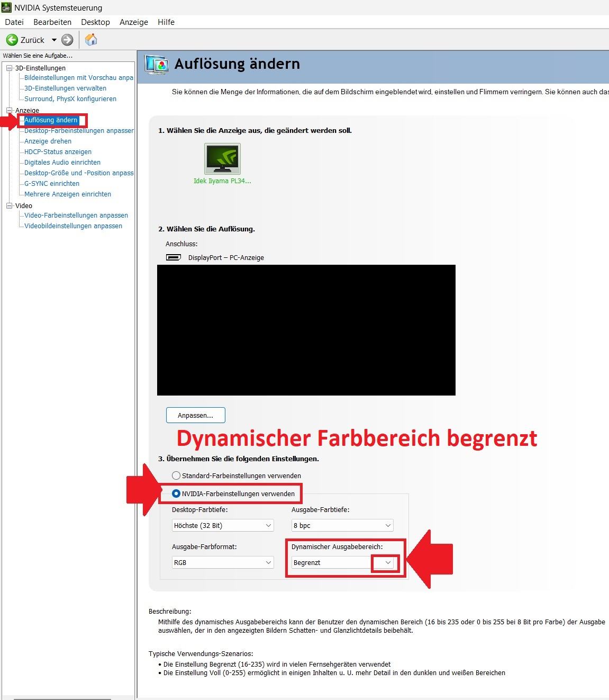Click the forward navigation arrow icon
The image size is (609, 700).
pyautogui.click(x=67, y=40)
